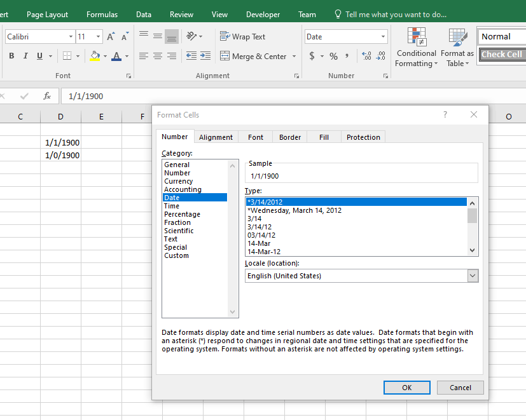526x420 pixels.
Task: Click the Increase Indent icon
Action: pos(205,56)
